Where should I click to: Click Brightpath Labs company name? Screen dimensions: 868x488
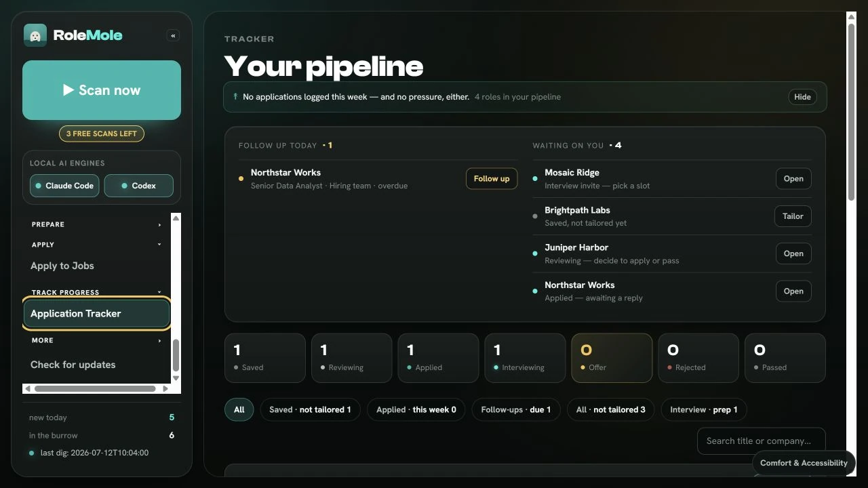[577, 210]
